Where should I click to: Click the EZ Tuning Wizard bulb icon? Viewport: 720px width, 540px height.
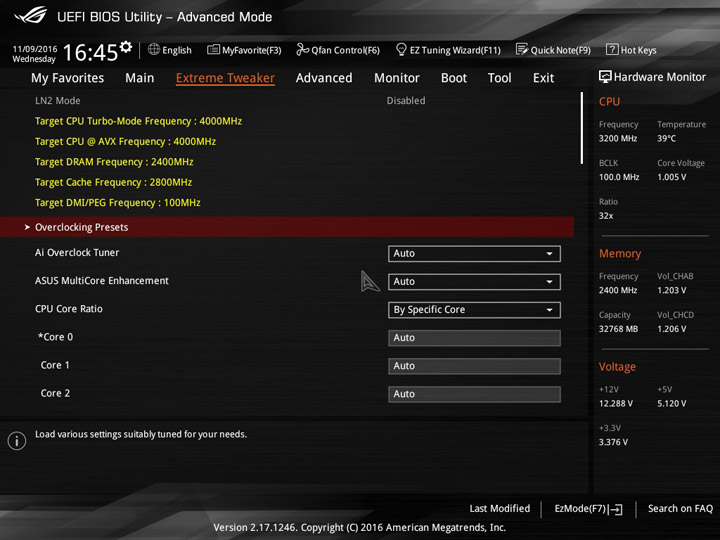pos(401,49)
